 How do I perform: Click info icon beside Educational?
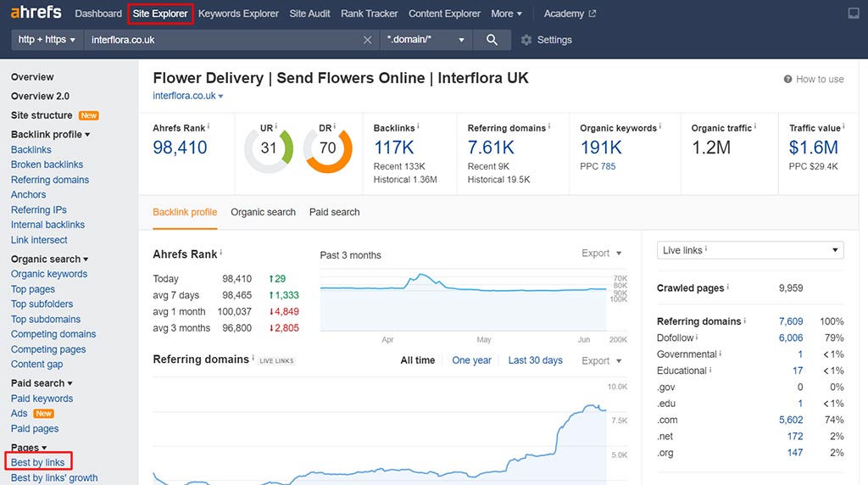[x=710, y=370]
